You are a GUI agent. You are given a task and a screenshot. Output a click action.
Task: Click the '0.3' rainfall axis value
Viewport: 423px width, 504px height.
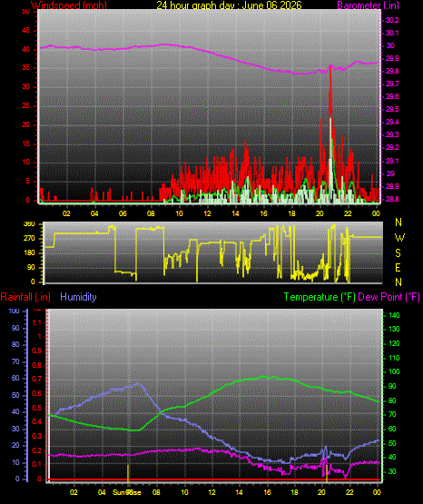point(37,436)
